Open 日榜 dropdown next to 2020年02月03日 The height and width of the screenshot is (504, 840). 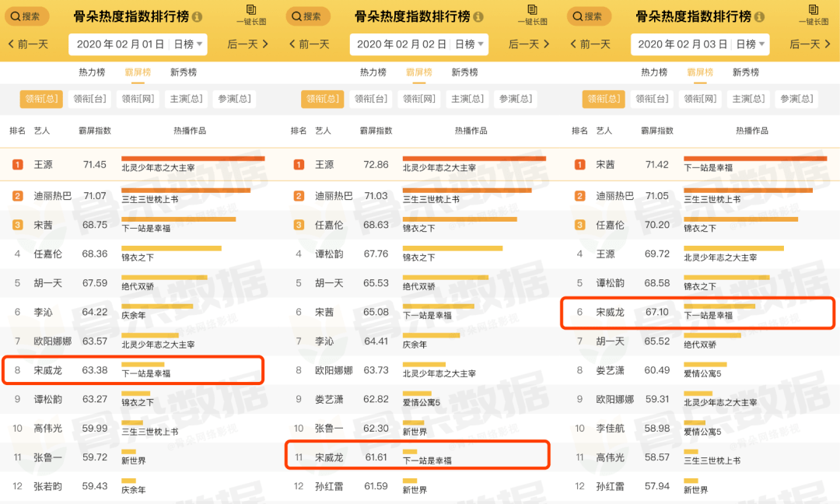coord(751,44)
